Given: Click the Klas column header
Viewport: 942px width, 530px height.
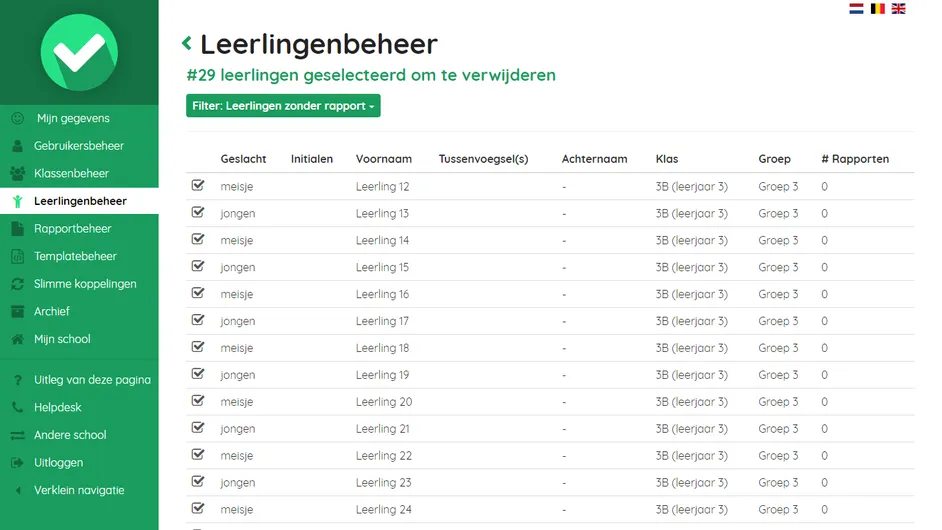Looking at the screenshot, I should pyautogui.click(x=667, y=159).
